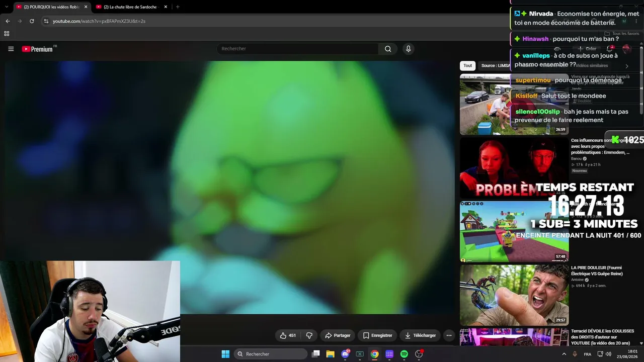
Task: Click the main video player area
Action: pyautogui.click(x=229, y=187)
